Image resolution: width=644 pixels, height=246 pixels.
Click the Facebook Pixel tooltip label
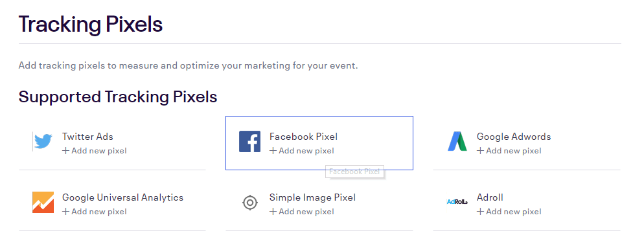355,172
